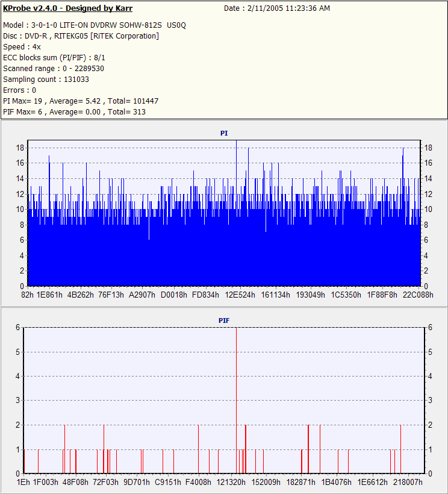The image size is (448, 494).
Task: Click PI axis label 193049h
Action: (311, 295)
